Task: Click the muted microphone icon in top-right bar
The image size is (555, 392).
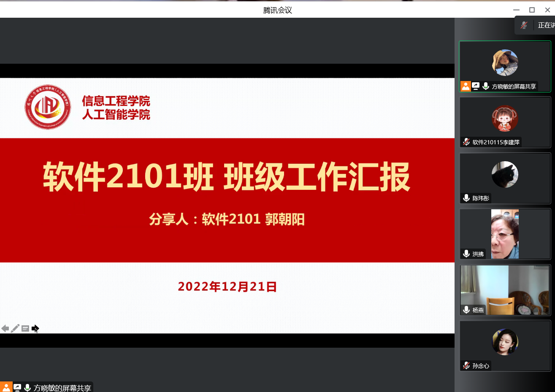Action: point(524,25)
